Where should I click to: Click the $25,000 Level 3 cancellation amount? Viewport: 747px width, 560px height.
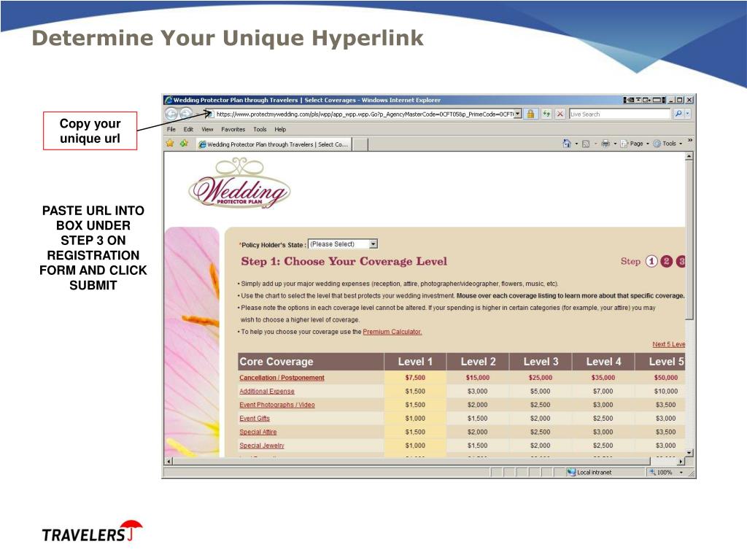(541, 378)
